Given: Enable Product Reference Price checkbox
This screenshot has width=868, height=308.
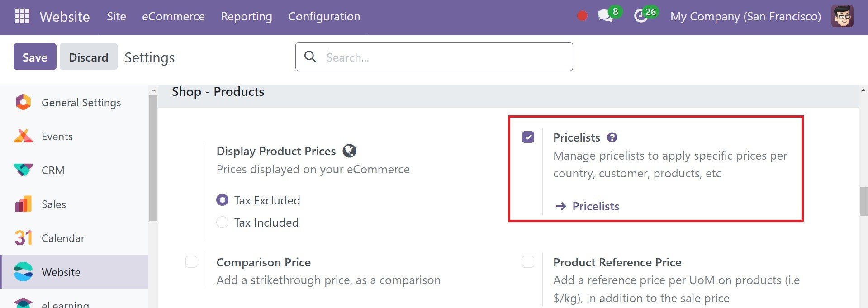Looking at the screenshot, I should click(528, 262).
